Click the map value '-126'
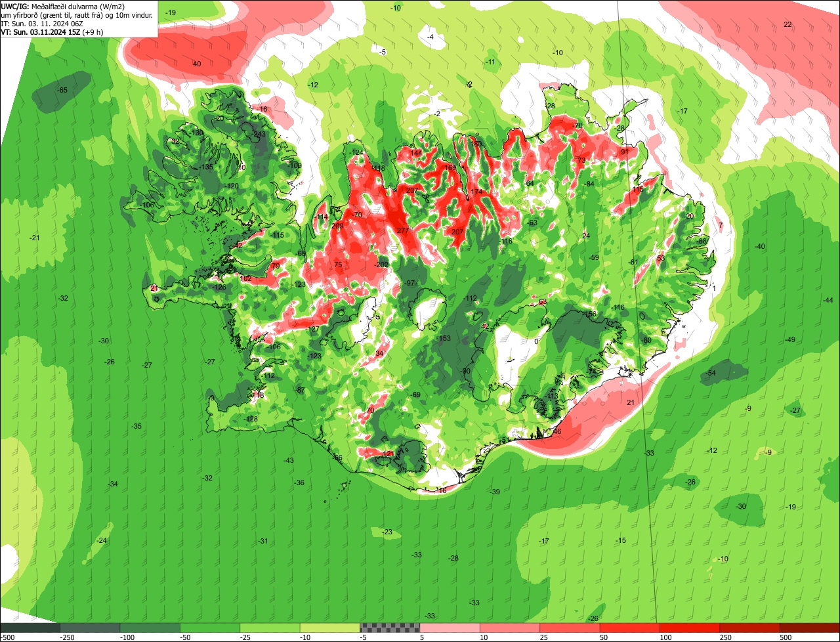This screenshot has height=642, width=840. [219, 287]
